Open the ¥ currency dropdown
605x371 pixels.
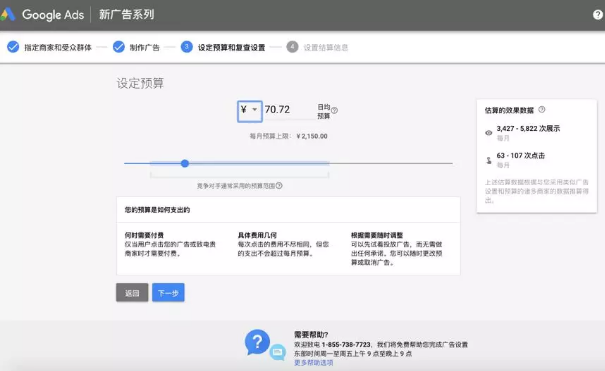[x=250, y=111]
